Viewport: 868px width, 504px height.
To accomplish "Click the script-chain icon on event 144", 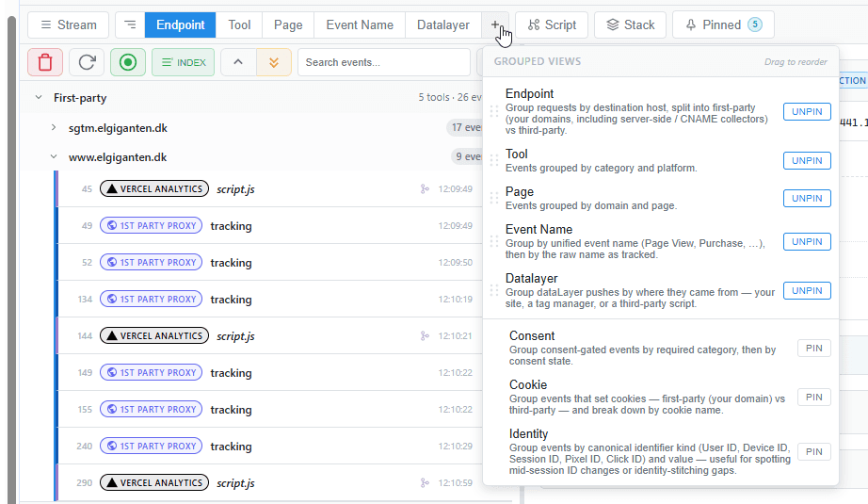I will point(425,335).
